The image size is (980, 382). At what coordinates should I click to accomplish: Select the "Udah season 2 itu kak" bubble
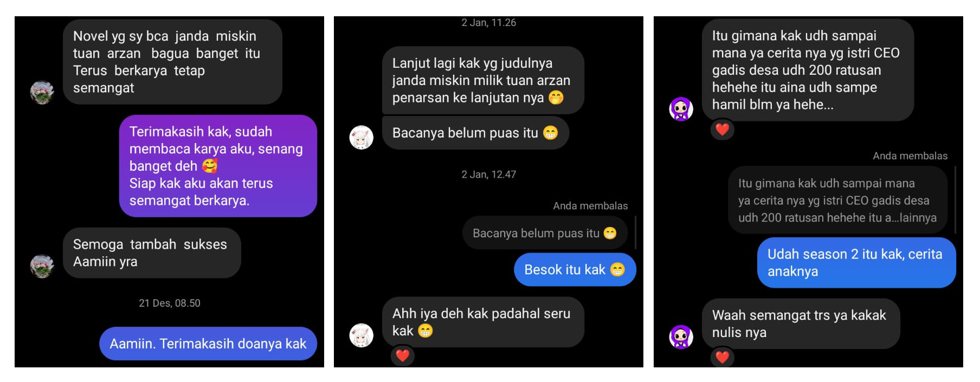point(856,262)
